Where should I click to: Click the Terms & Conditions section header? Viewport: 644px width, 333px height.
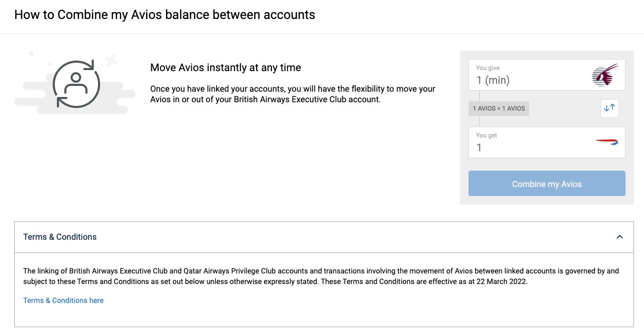324,237
